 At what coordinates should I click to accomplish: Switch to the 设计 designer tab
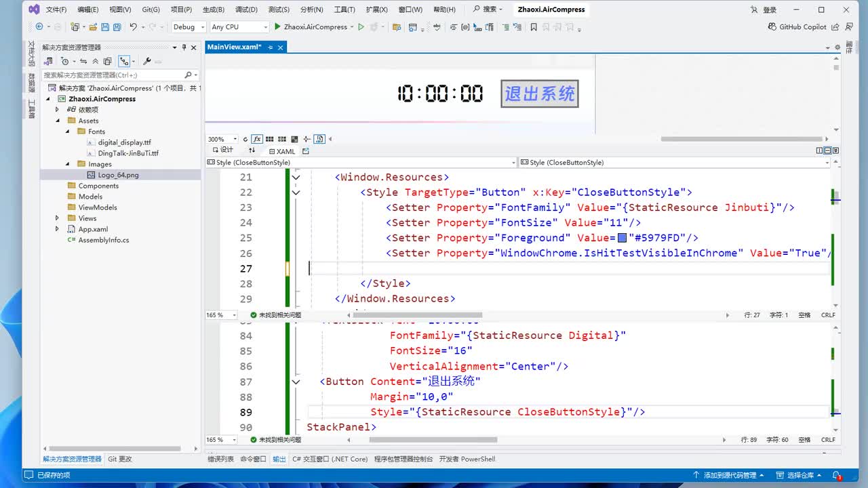(x=222, y=150)
